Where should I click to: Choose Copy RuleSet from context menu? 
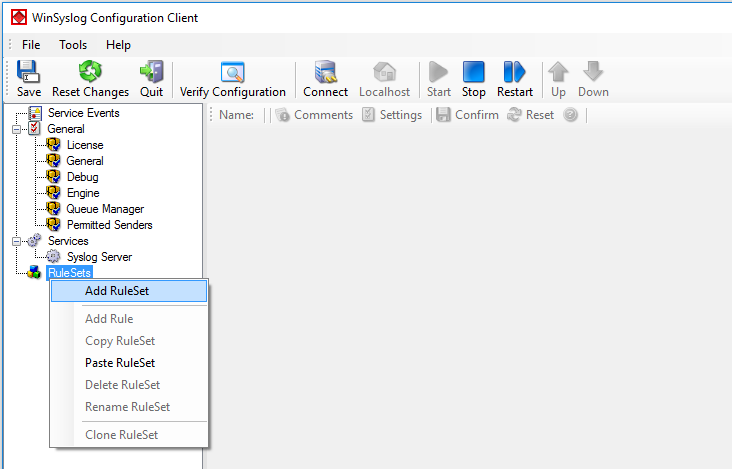point(129,341)
